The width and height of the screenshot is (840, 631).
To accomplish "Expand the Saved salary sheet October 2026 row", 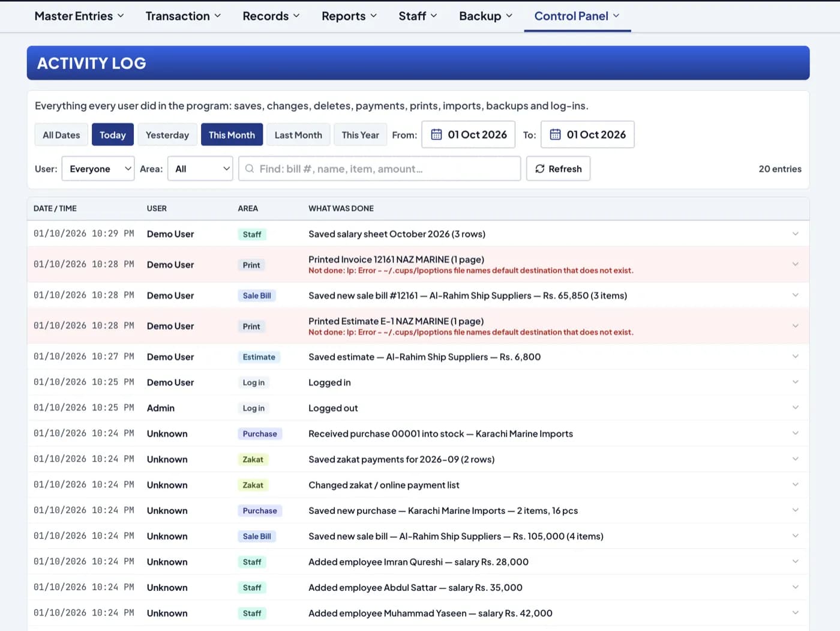I will [x=796, y=234].
